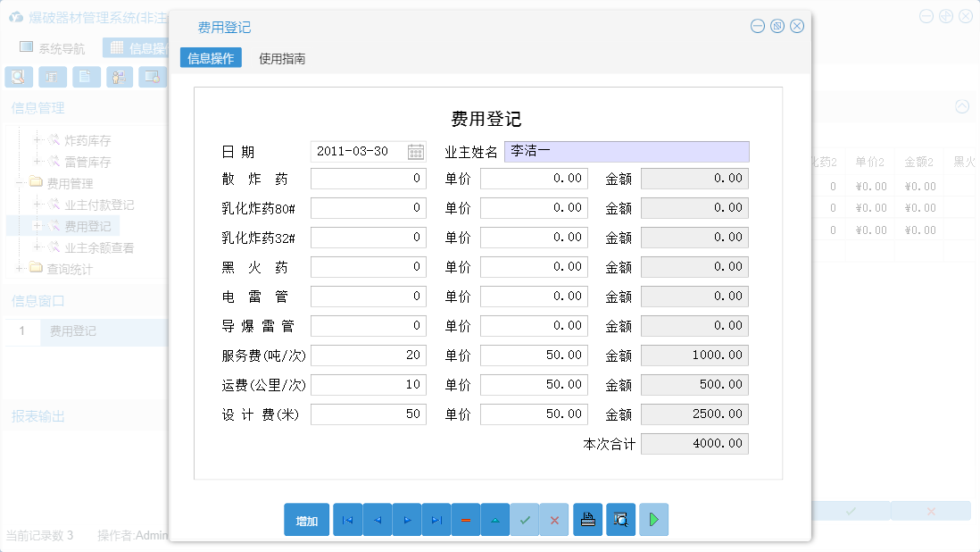Screen dimensions: 980x552
Task: Open print preview with the magnifier-document icon
Action: (620, 519)
